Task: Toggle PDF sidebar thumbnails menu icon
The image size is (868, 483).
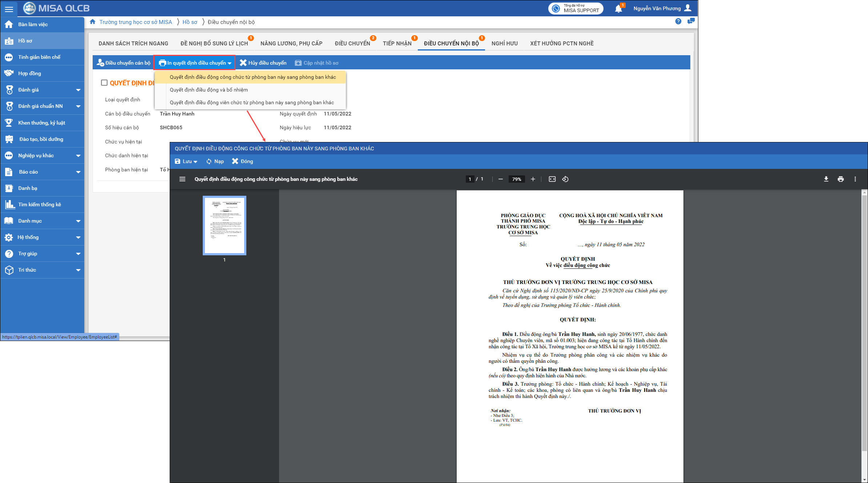Action: tap(182, 179)
